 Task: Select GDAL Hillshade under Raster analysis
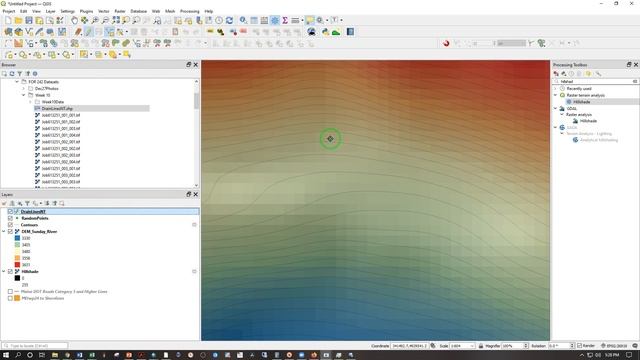click(x=588, y=121)
